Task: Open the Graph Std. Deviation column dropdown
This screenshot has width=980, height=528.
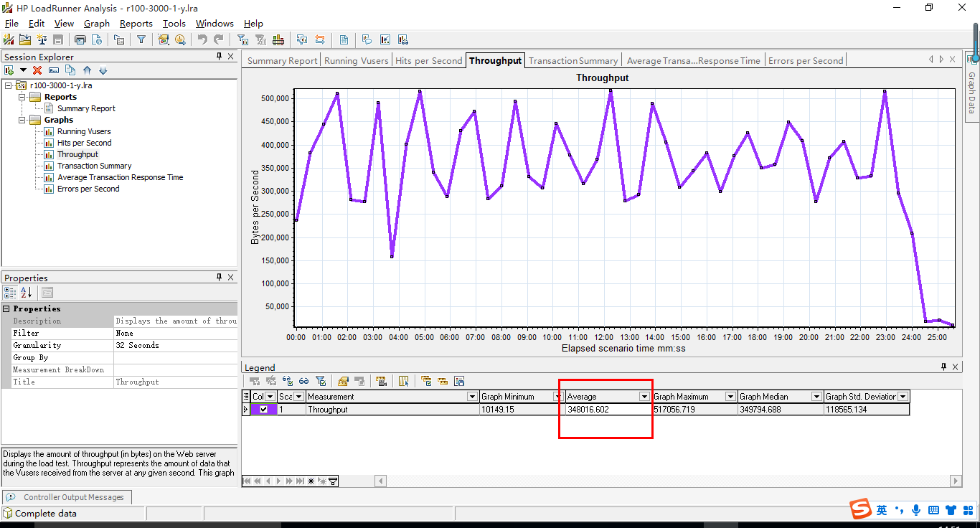Action: (x=903, y=397)
